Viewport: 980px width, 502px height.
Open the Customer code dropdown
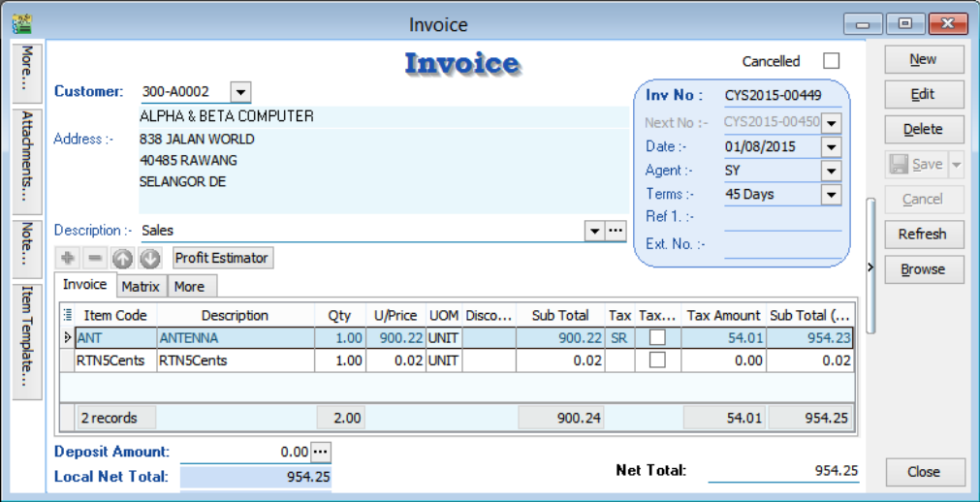coord(241,92)
